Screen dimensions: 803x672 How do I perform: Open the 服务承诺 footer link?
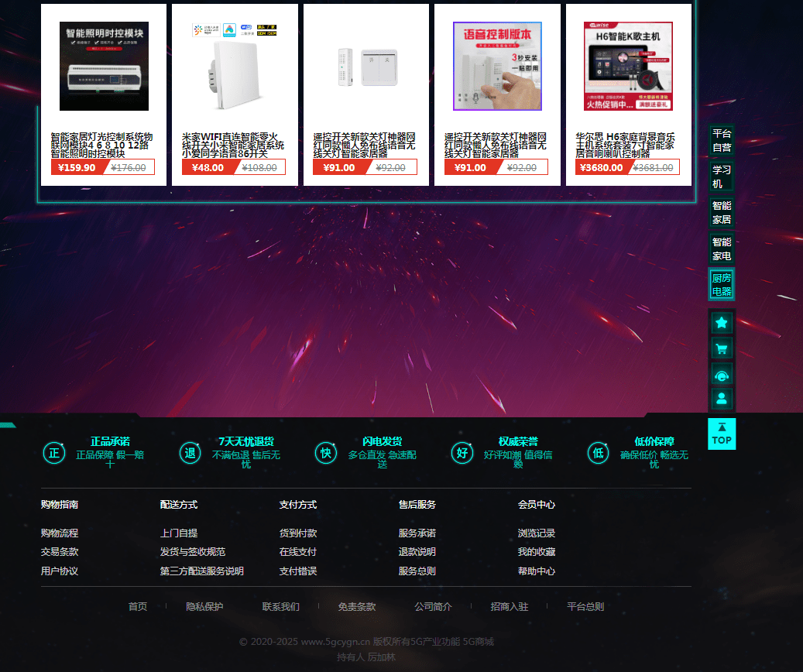coord(417,533)
